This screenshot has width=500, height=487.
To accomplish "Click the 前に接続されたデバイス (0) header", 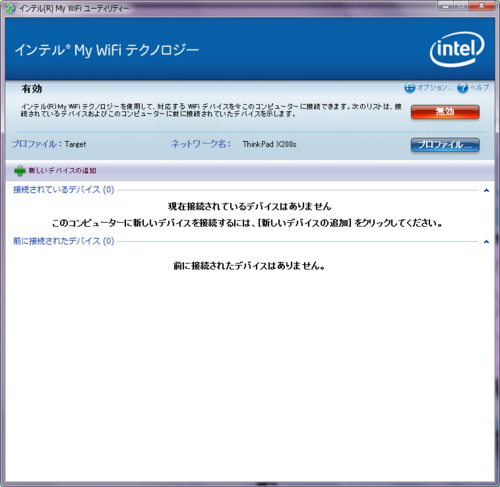I will tap(64, 241).
